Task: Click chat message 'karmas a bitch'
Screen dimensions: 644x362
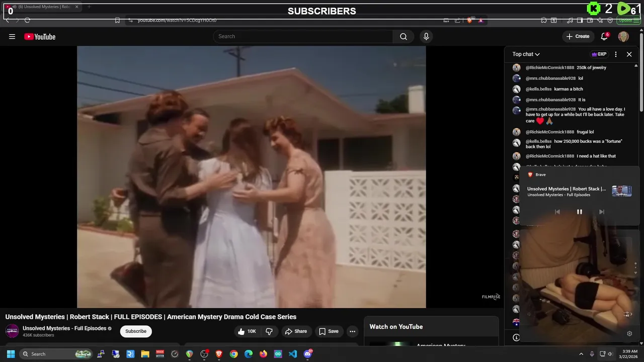Action: [x=569, y=89]
